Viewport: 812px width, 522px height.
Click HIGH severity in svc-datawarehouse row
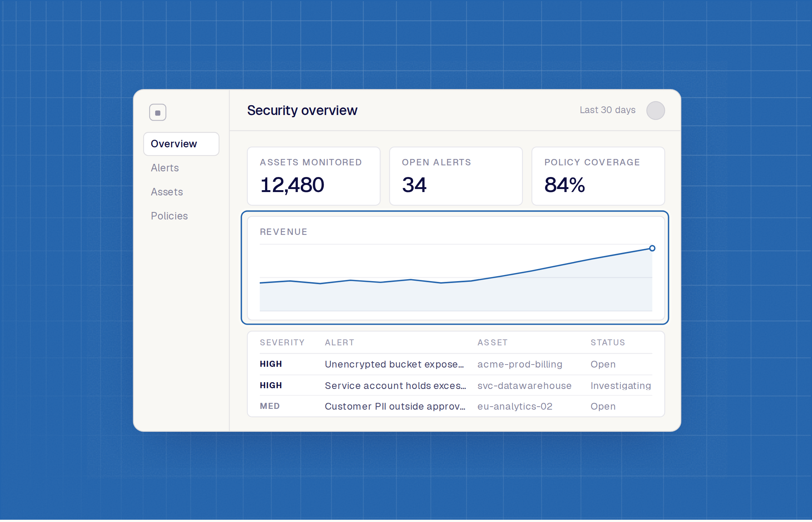pyautogui.click(x=271, y=386)
